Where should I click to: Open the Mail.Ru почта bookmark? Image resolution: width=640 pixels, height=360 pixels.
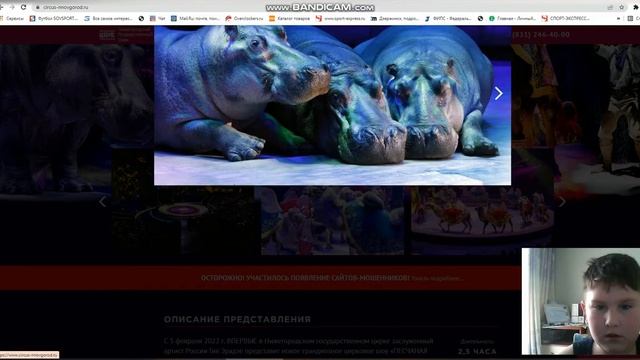tap(194, 18)
